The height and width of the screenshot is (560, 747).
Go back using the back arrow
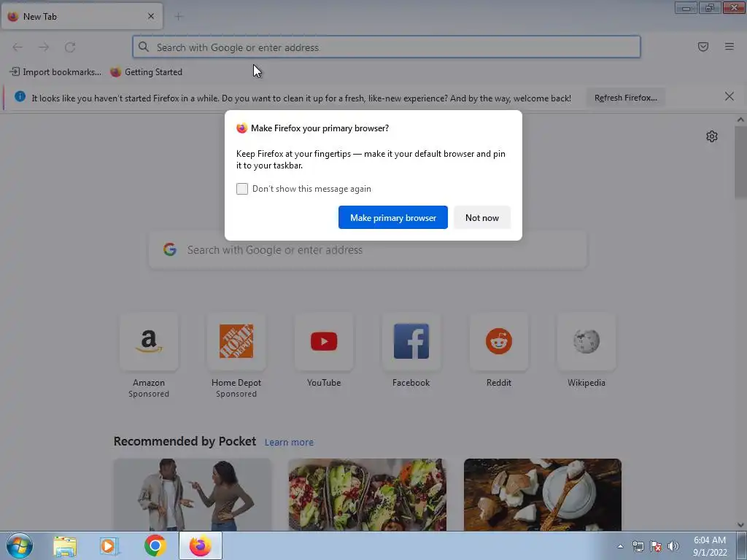[x=18, y=47]
